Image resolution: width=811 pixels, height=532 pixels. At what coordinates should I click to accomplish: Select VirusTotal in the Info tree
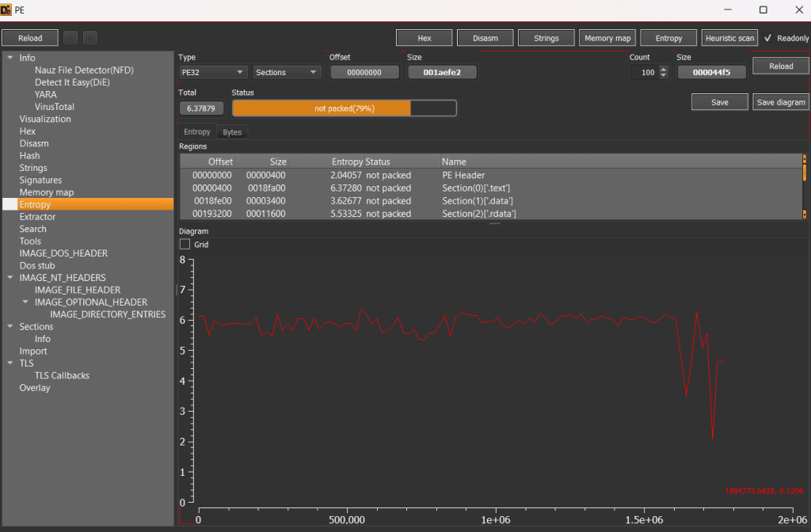tap(55, 107)
